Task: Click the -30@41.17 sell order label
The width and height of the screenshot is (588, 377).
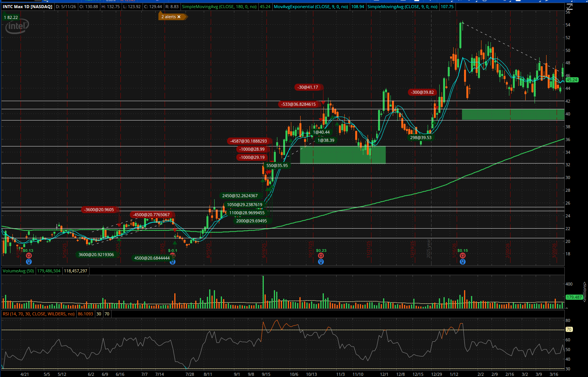Action: 308,87
